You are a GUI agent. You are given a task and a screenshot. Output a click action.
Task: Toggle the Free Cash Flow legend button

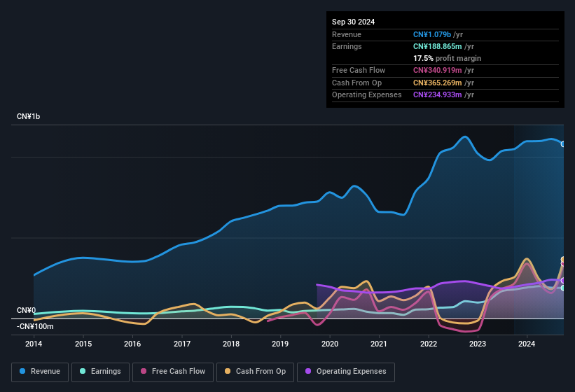(x=173, y=372)
